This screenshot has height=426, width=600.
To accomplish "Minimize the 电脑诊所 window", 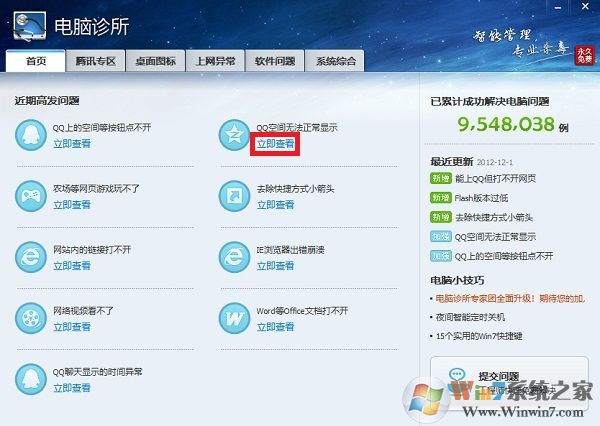I will coord(558,7).
